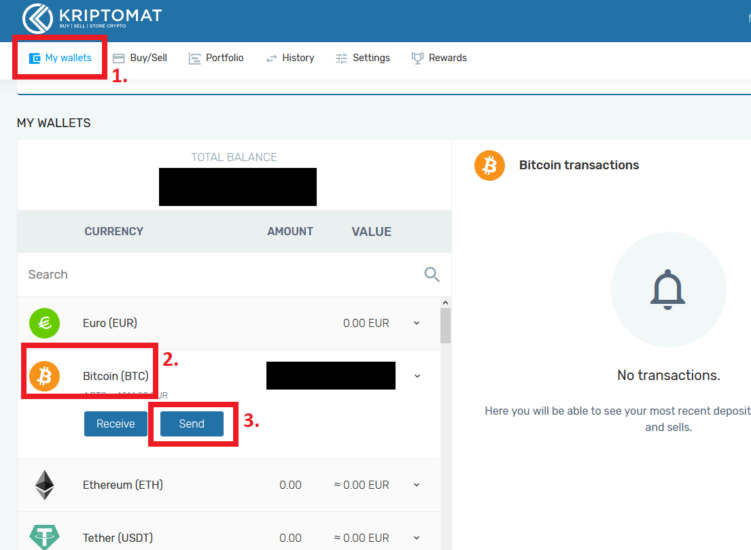The width and height of the screenshot is (751, 550).
Task: Click the ≈ 0.00 EUR value in Ethereum row
Action: [x=362, y=485]
